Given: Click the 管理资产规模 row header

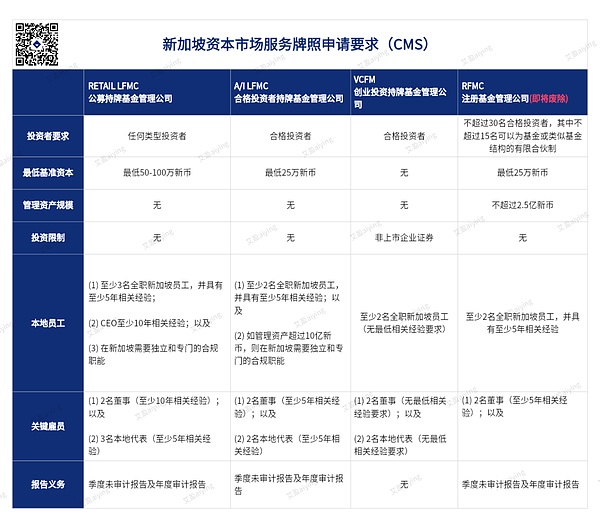Looking at the screenshot, I should pos(47,204).
